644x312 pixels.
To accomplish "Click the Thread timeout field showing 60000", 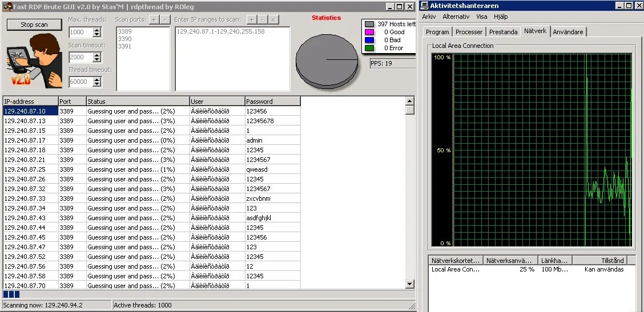I will coord(81,82).
